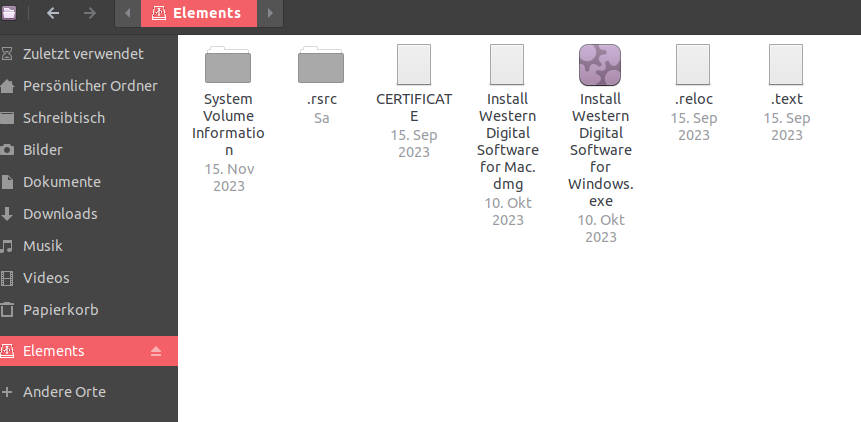This screenshot has width=861, height=422.
Task: Click the Papierkorb trash icon in the sidebar
Action: click(x=7, y=310)
